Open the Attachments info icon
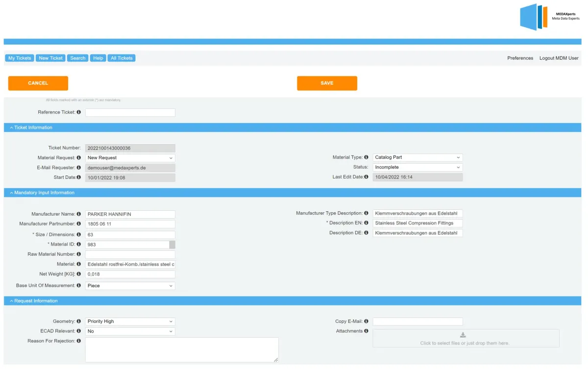 pos(367,331)
